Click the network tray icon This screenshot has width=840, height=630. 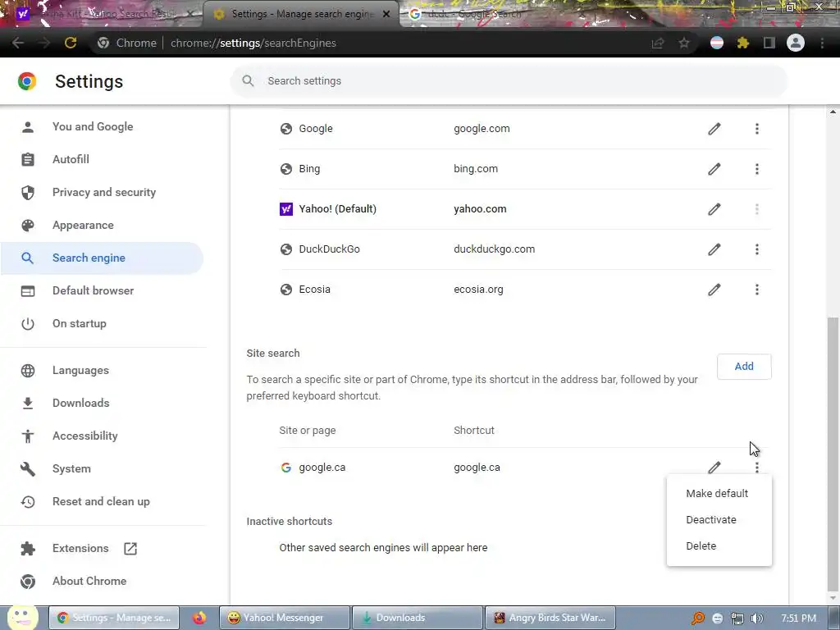coord(737,619)
